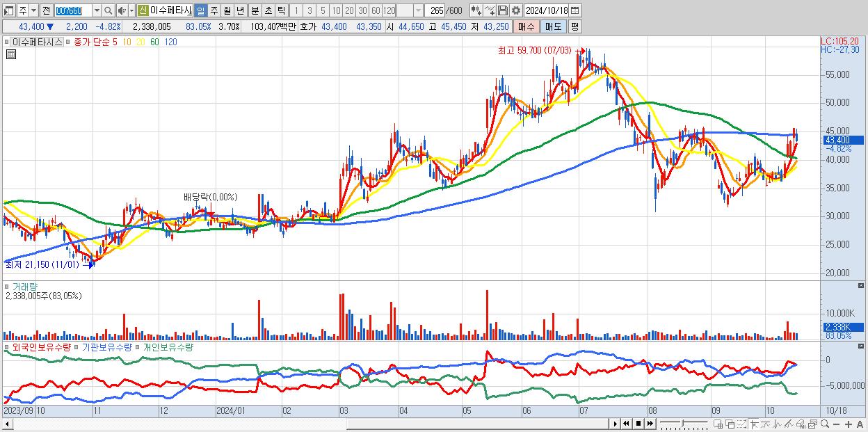This screenshot has width=868, height=432.
Task: Select tick 틱 chart period
Action: (x=281, y=11)
